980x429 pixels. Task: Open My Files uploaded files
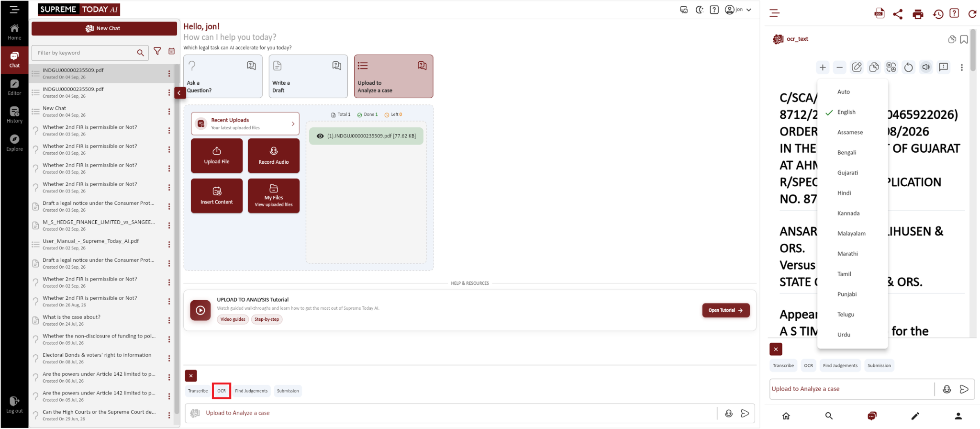[274, 196]
